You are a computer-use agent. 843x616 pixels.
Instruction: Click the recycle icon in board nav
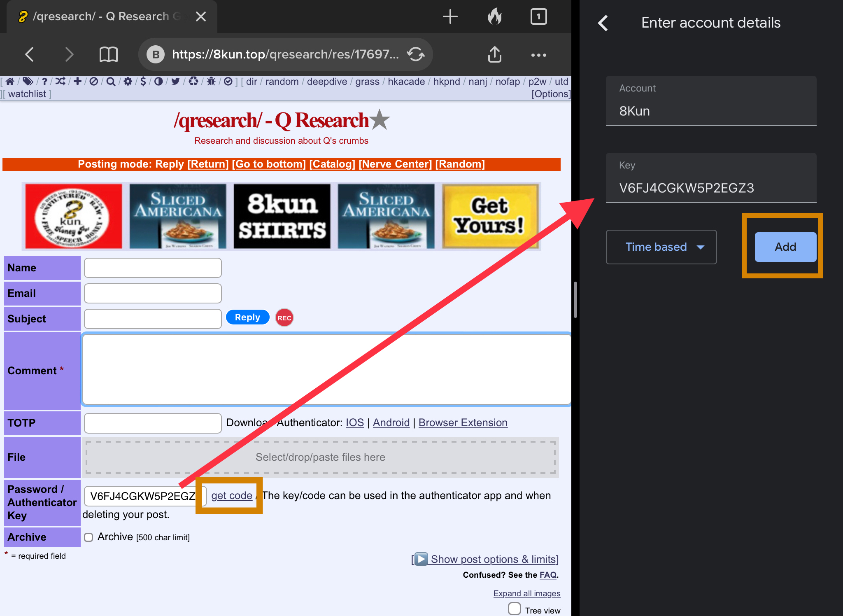tap(193, 81)
